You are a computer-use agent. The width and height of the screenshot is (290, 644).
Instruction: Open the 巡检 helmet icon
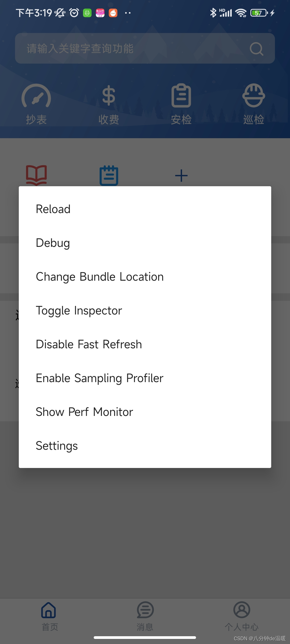click(254, 95)
